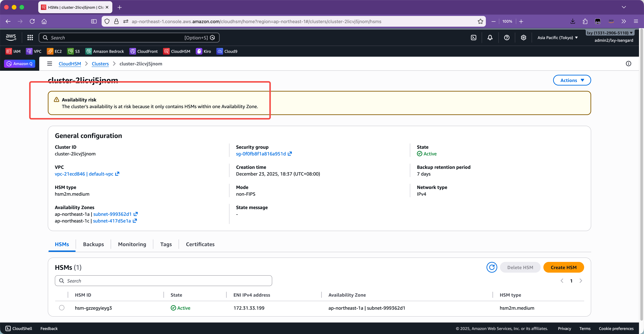
Task: Open the AWS services grid menu
Action: pos(30,38)
